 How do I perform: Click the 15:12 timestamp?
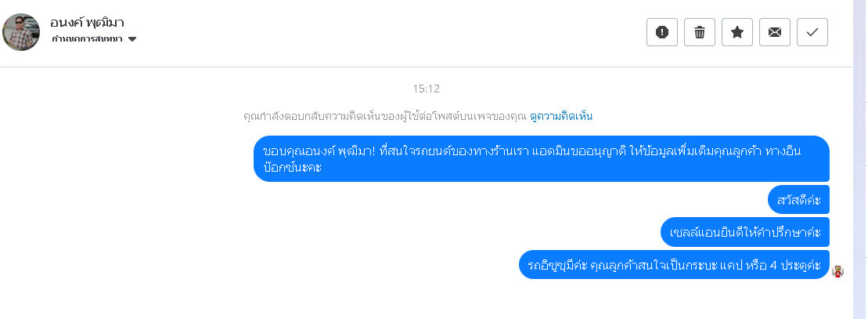click(x=427, y=89)
